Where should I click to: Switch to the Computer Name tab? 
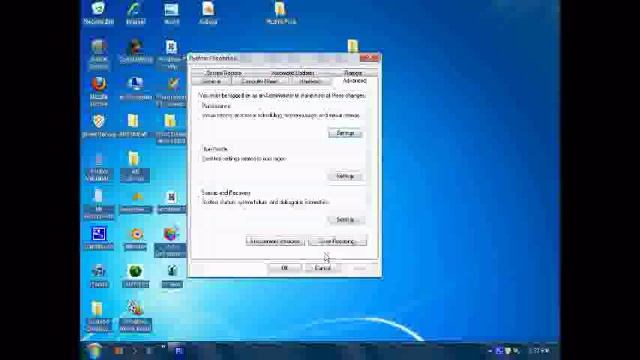click(260, 81)
